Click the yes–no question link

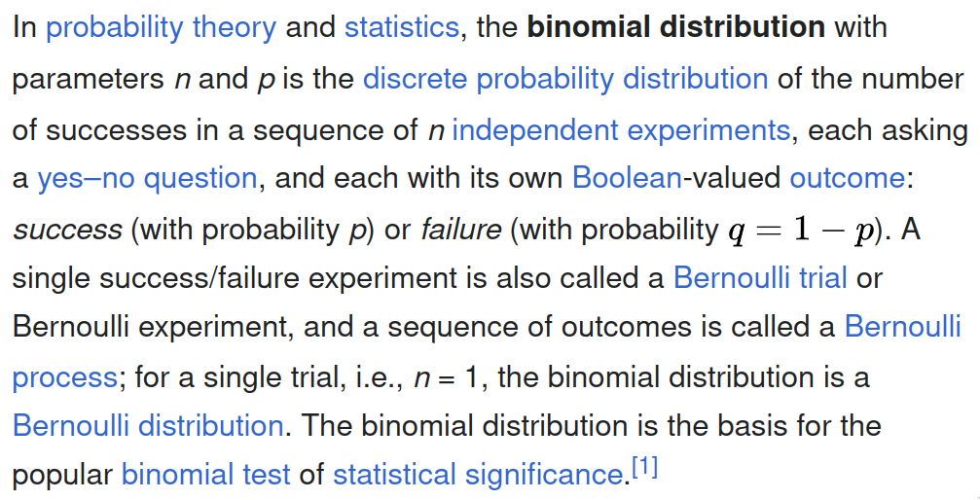(148, 179)
